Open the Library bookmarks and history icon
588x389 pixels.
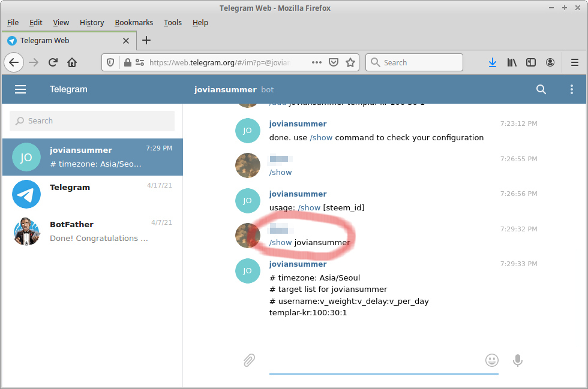click(511, 62)
